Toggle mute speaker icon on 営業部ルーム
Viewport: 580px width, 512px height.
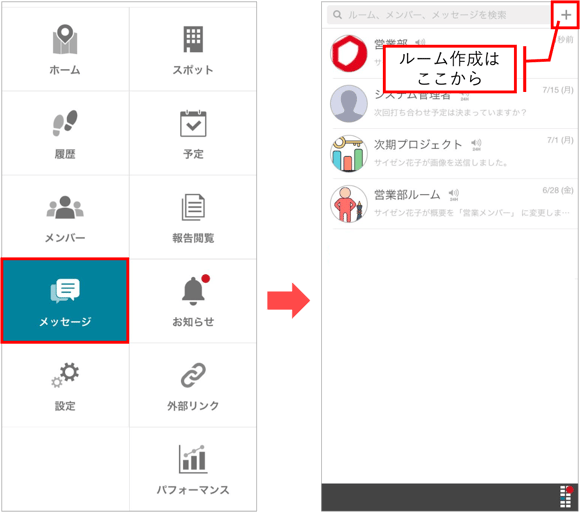[x=454, y=195]
